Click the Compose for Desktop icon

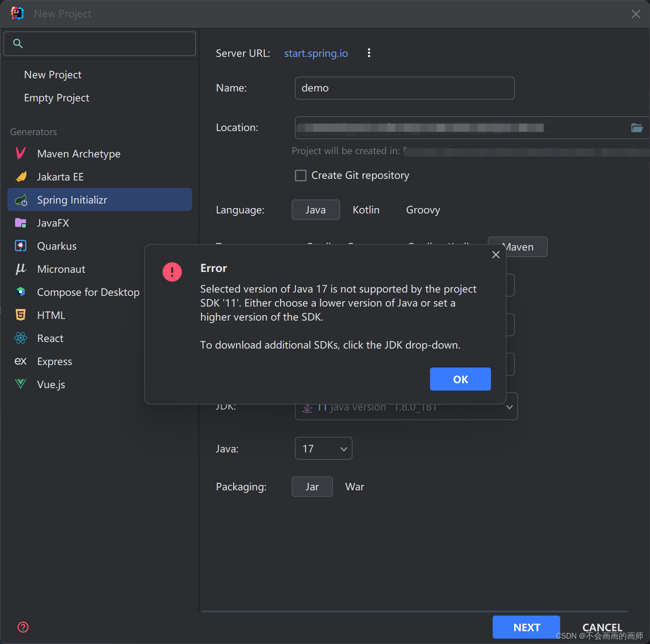click(21, 292)
